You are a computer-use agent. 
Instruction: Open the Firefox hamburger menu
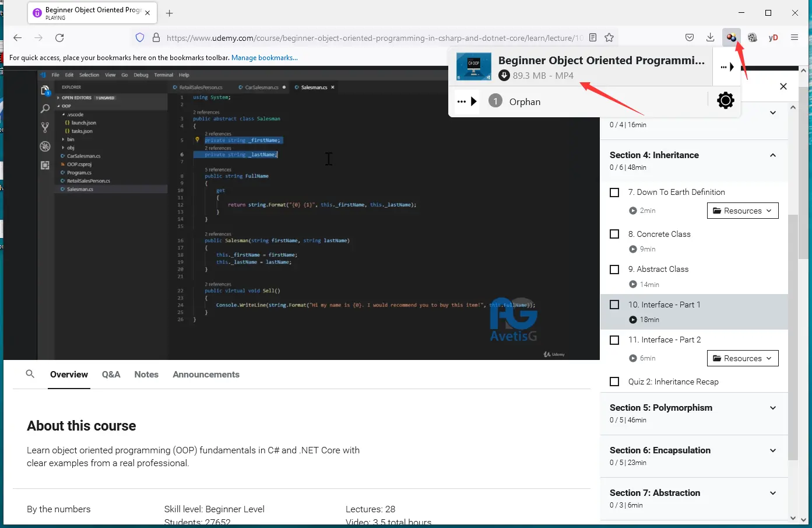coord(795,37)
